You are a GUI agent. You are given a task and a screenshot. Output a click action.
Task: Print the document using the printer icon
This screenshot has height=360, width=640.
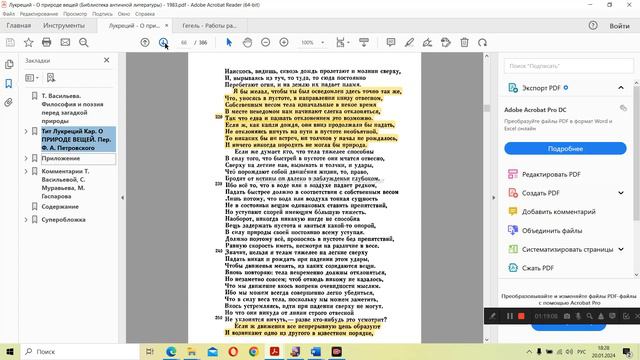47,42
